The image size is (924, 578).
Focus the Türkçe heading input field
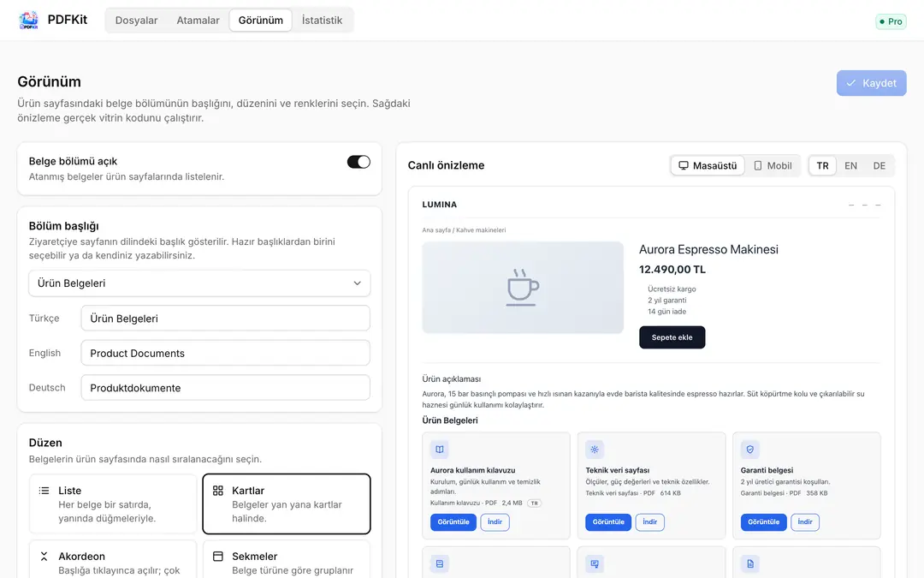coord(226,319)
